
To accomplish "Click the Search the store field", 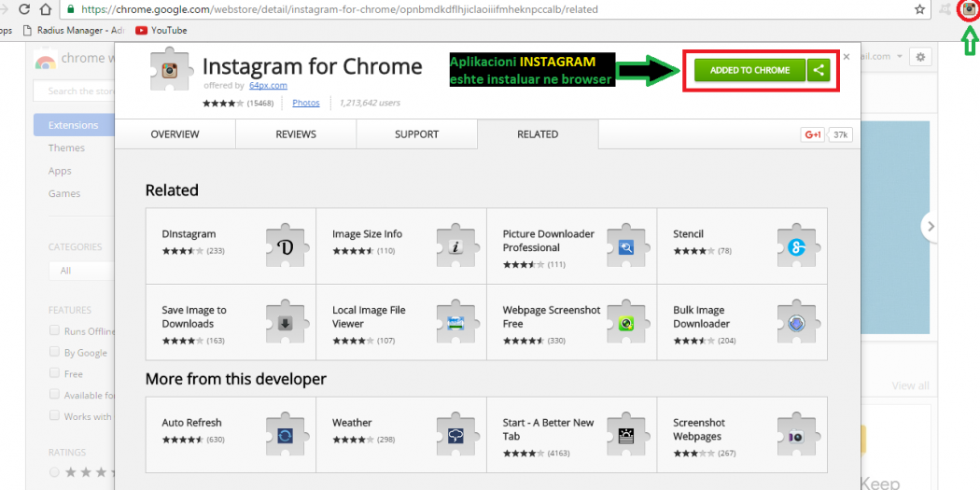I will click(x=74, y=91).
